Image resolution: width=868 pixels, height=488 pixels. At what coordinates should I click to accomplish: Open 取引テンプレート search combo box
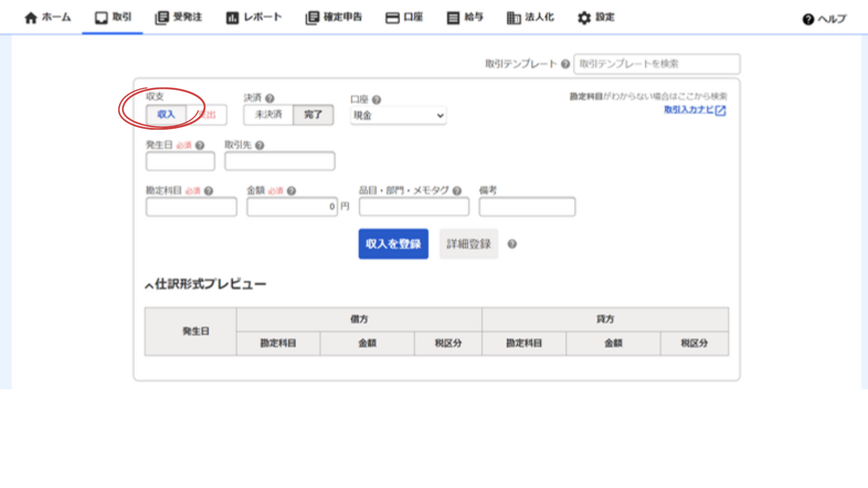656,64
